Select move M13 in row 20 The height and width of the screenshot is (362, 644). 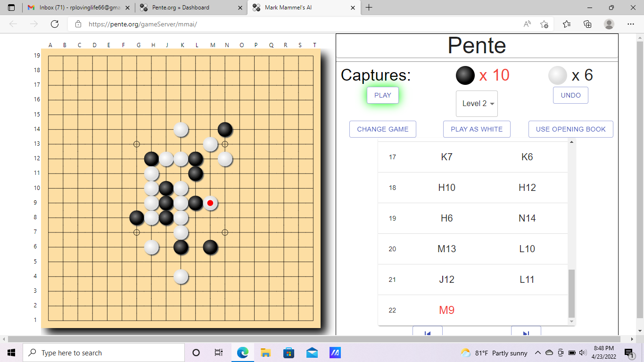coord(446,249)
